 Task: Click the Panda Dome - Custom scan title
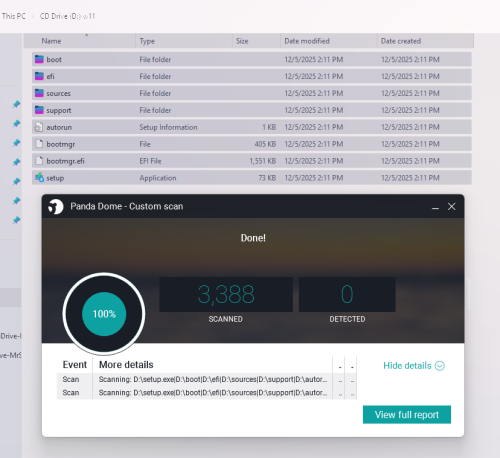point(127,206)
